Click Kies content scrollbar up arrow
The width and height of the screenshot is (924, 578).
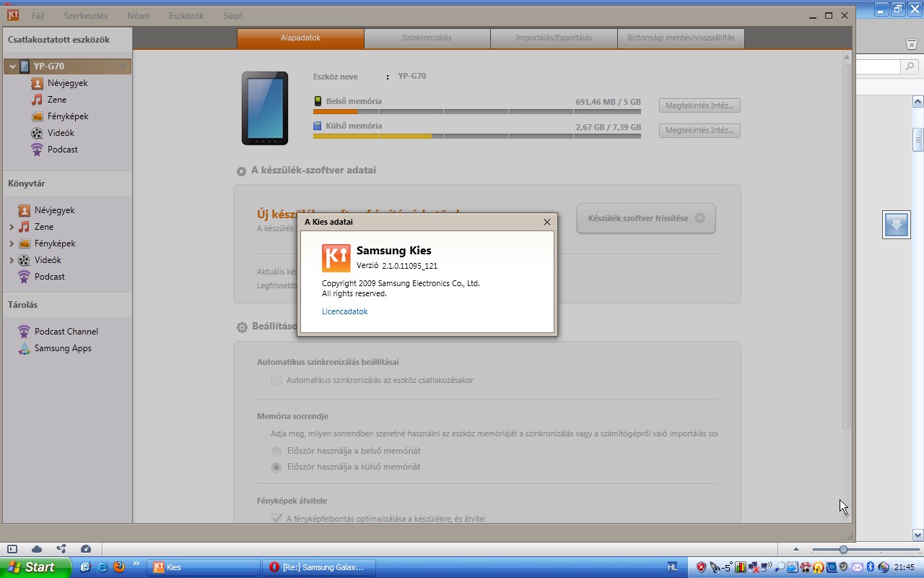[x=847, y=56]
